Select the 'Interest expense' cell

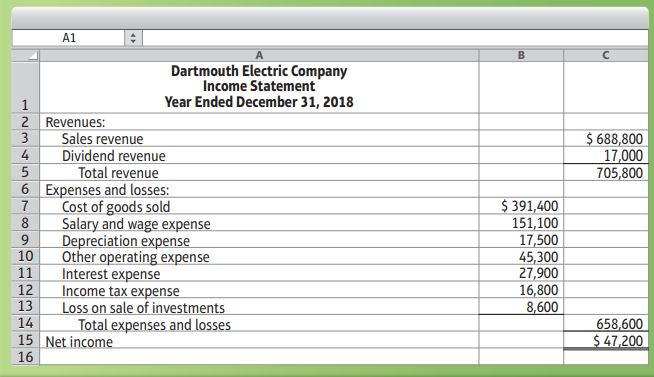point(259,274)
